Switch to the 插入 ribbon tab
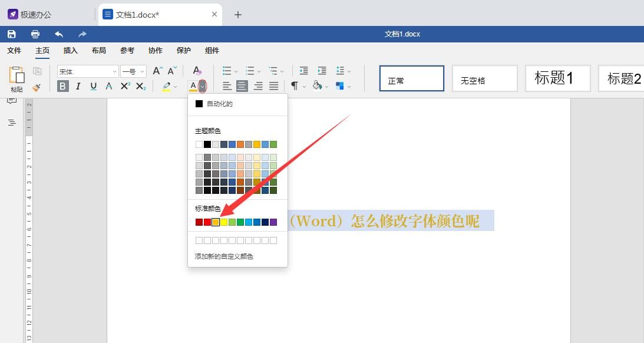Viewport: 644px width, 343px height. tap(70, 51)
